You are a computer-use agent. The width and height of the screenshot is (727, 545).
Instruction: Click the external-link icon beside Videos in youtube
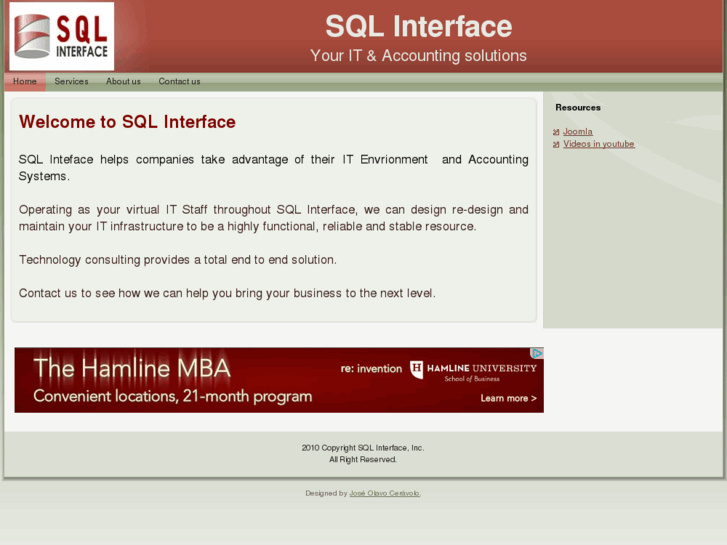click(x=556, y=145)
